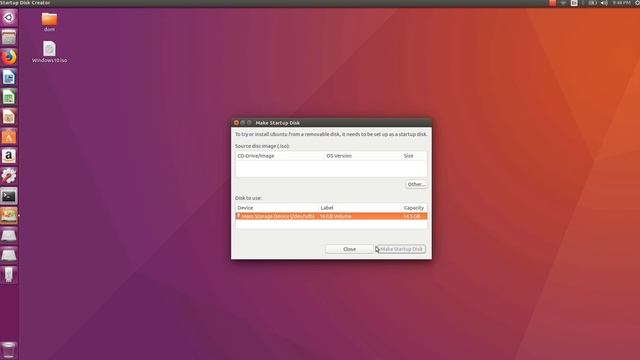640x360 pixels.
Task: Open the clock in the top panel
Action: click(621, 3)
